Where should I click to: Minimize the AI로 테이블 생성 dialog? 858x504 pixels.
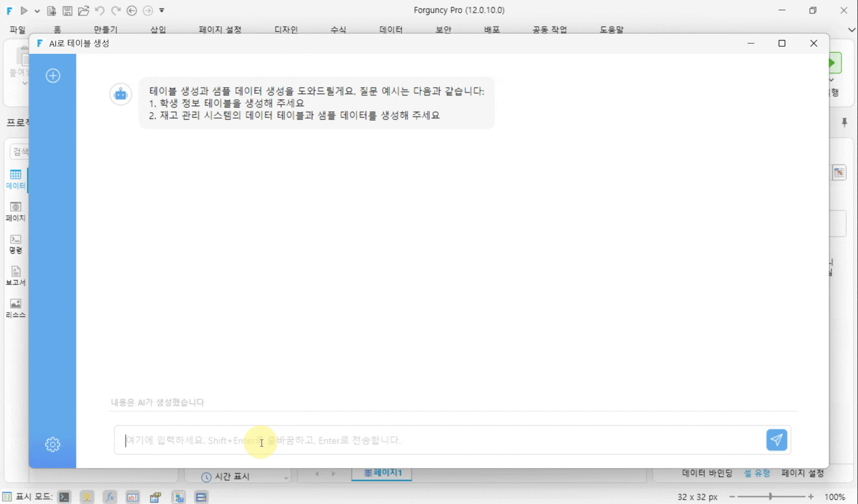click(x=751, y=43)
